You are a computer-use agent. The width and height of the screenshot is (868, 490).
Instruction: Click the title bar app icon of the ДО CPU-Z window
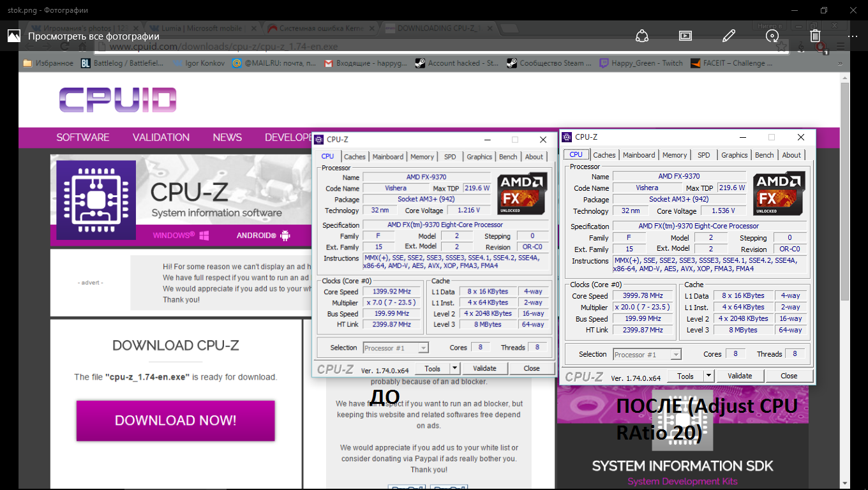pos(318,139)
